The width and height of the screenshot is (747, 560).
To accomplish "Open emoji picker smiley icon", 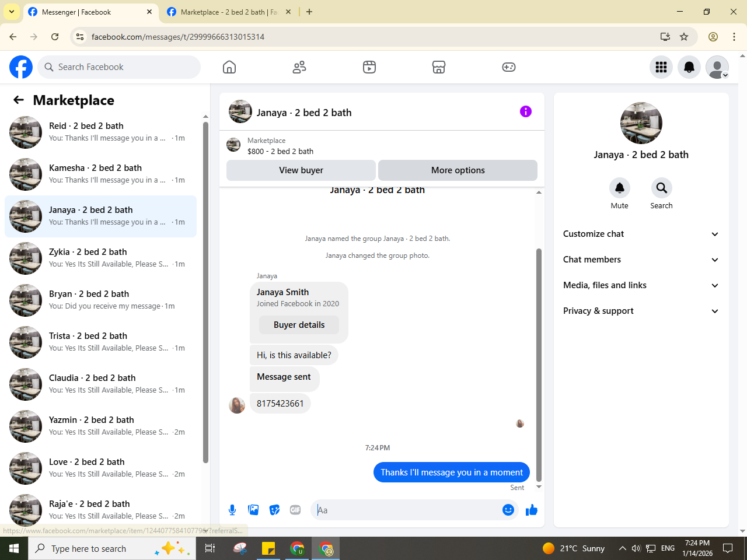I will (508, 510).
